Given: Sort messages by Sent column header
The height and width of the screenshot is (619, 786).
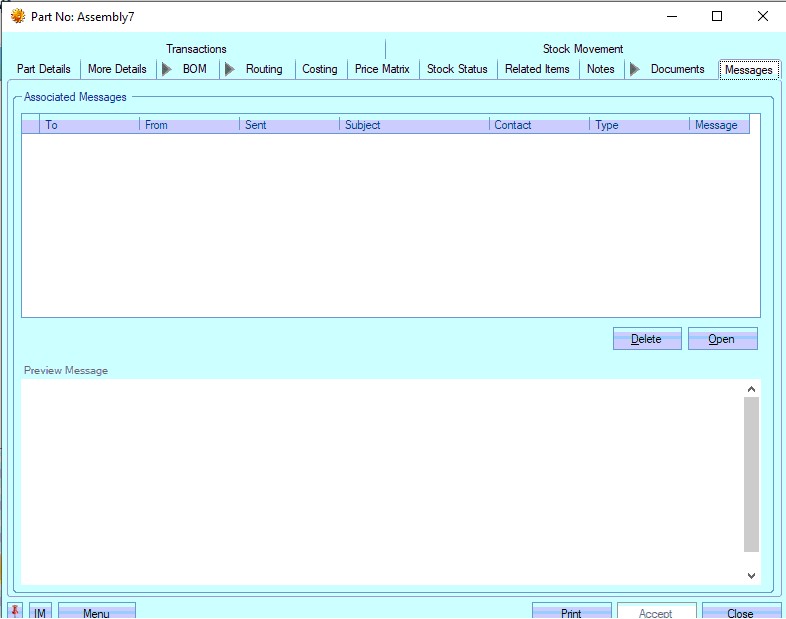Looking at the screenshot, I should [289, 125].
